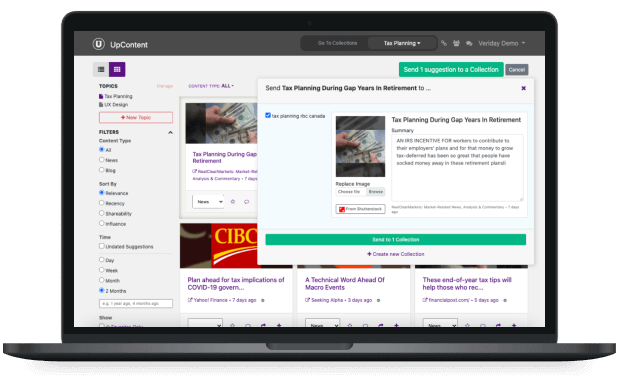Click the link icon in header

click(444, 43)
